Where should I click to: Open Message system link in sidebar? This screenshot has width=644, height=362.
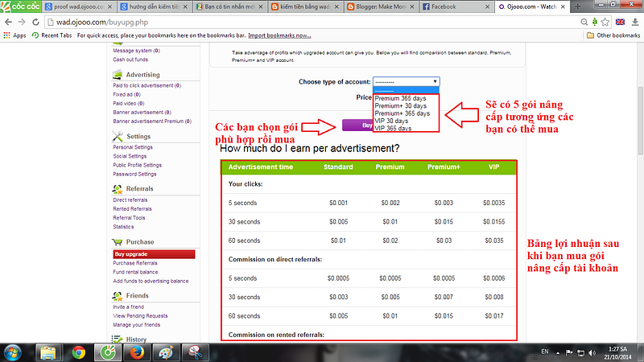coord(136,51)
